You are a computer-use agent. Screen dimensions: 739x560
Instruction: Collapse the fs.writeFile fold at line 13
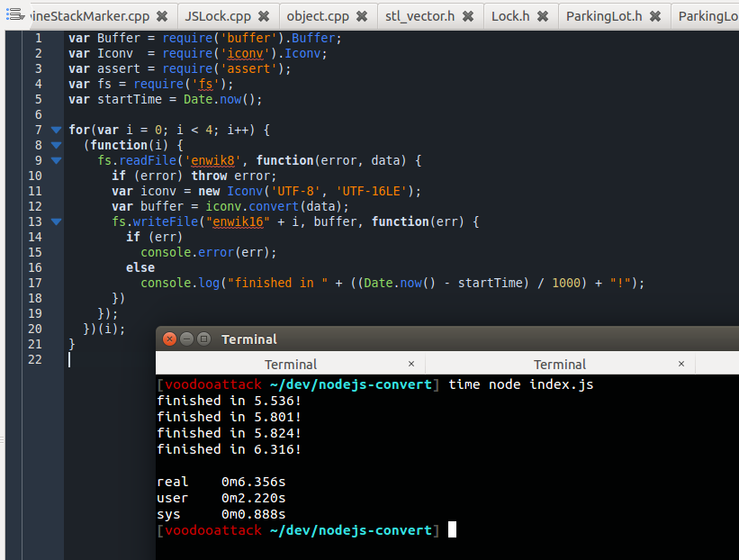click(56, 221)
